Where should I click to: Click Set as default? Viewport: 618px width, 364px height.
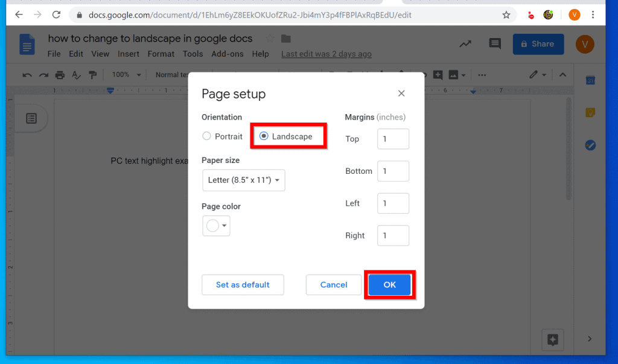243,285
